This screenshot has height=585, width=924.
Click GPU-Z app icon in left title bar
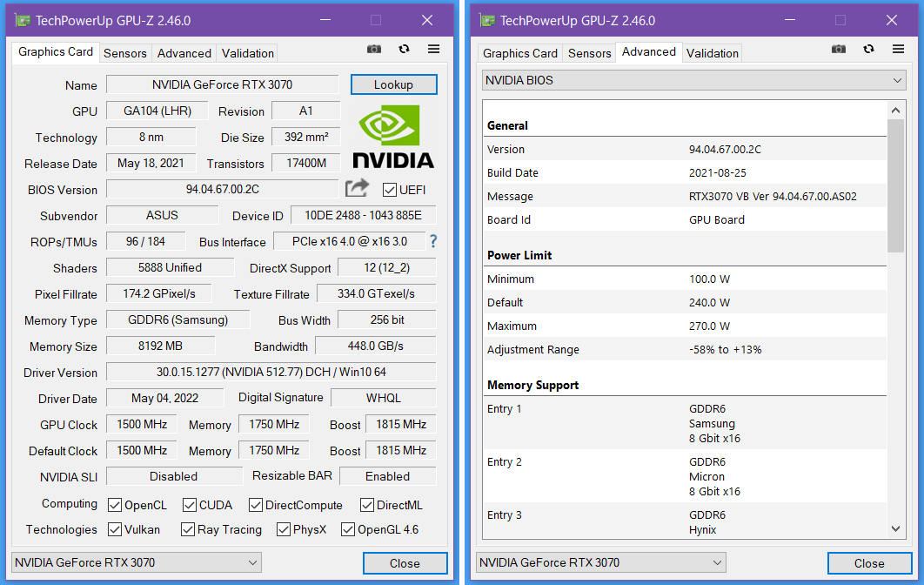tap(23, 21)
